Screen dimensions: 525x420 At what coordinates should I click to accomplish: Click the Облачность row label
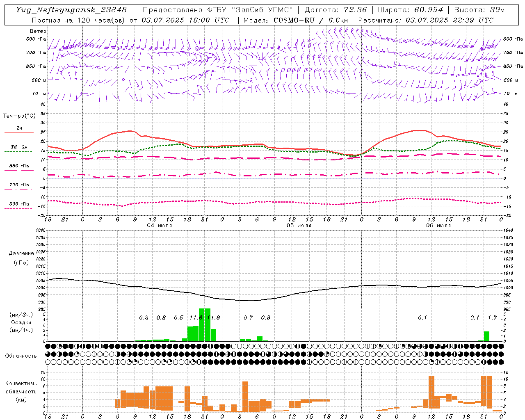(21, 356)
